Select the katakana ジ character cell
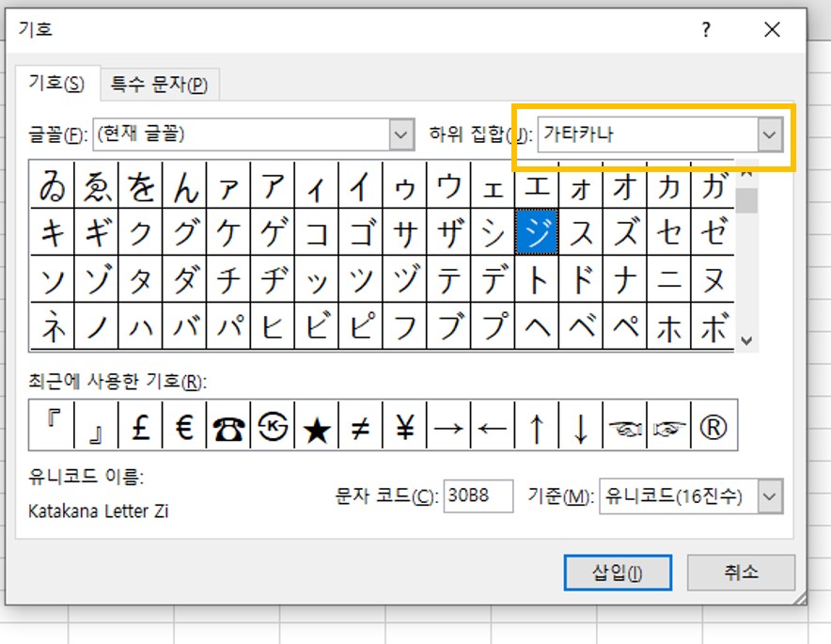 (537, 231)
